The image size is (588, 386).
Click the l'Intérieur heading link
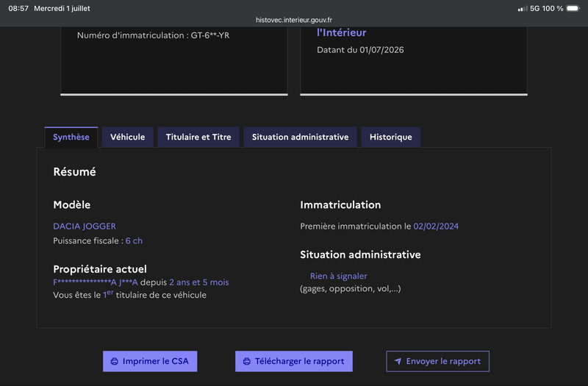point(341,32)
